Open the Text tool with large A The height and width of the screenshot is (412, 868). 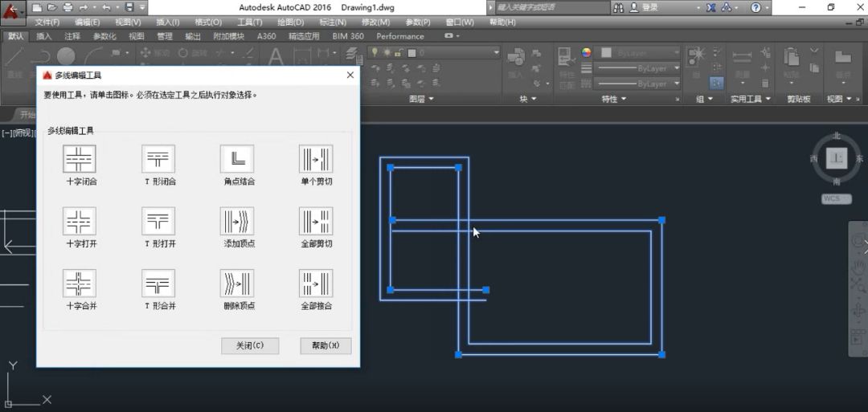(x=276, y=58)
